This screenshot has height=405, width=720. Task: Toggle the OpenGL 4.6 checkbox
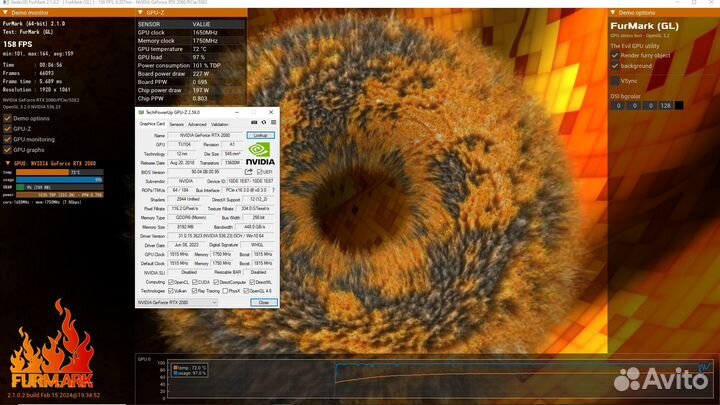coord(246,291)
